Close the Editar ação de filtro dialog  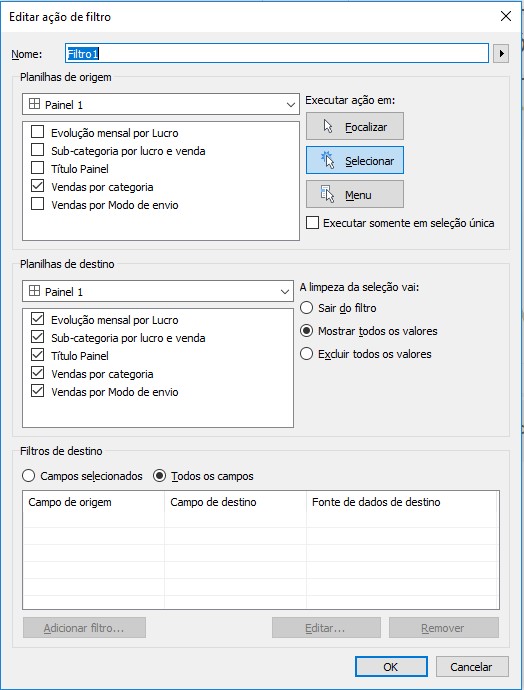coord(506,16)
